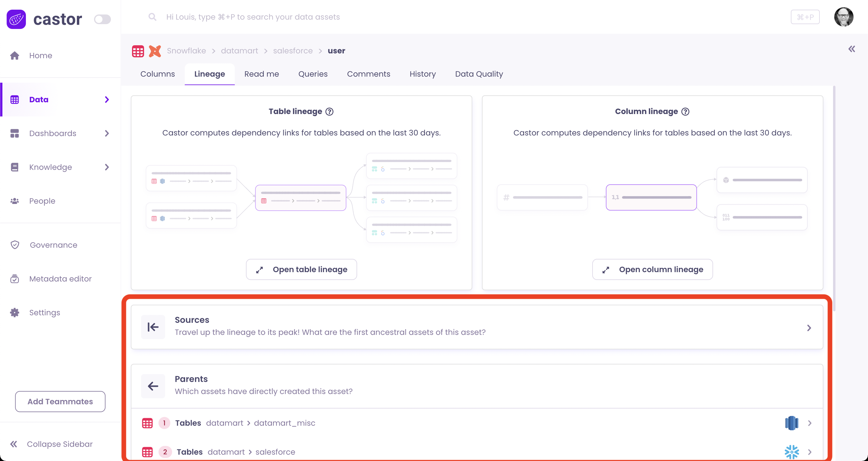Click the Table lineage help icon
The width and height of the screenshot is (868, 461).
pyautogui.click(x=329, y=112)
